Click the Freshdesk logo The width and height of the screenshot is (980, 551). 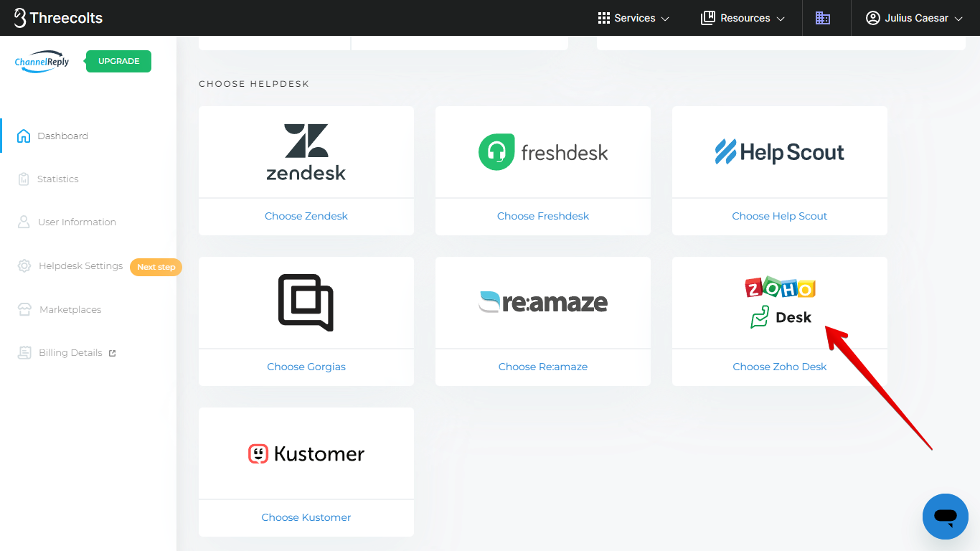pos(543,152)
